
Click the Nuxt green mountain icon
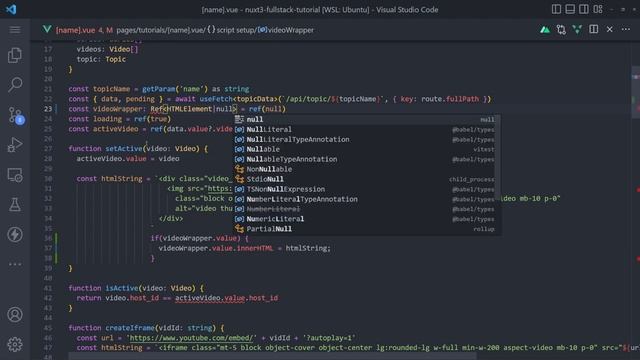[x=545, y=29]
